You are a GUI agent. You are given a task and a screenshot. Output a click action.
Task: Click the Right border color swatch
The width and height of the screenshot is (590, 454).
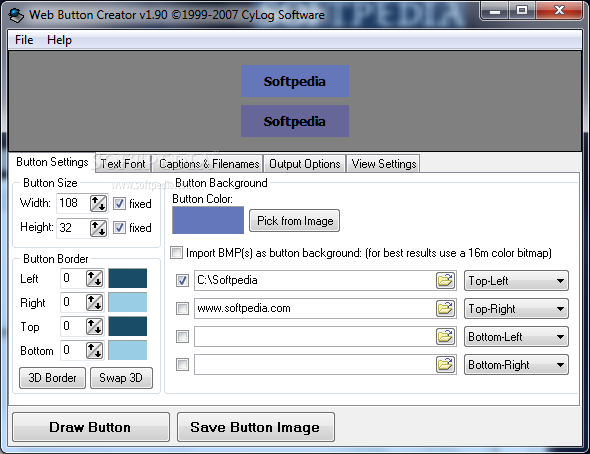coord(128,302)
